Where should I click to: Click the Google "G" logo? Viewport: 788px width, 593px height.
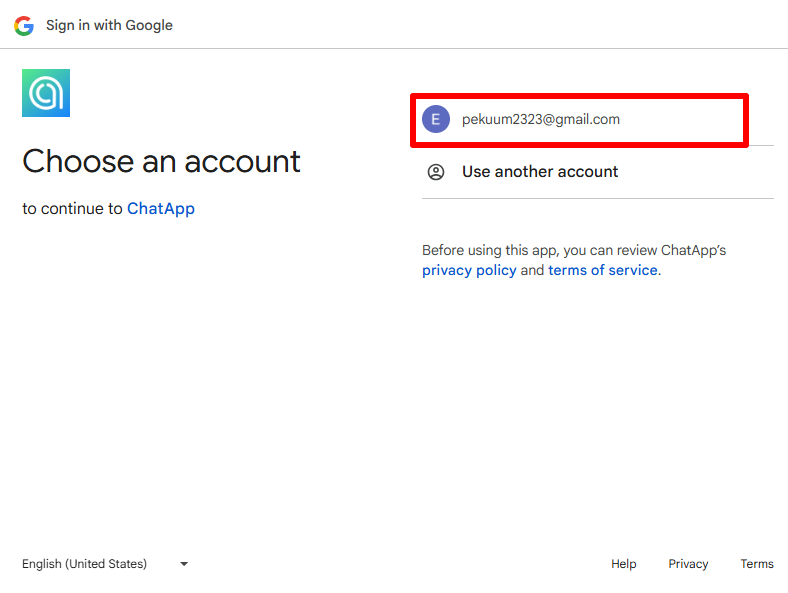point(24,25)
